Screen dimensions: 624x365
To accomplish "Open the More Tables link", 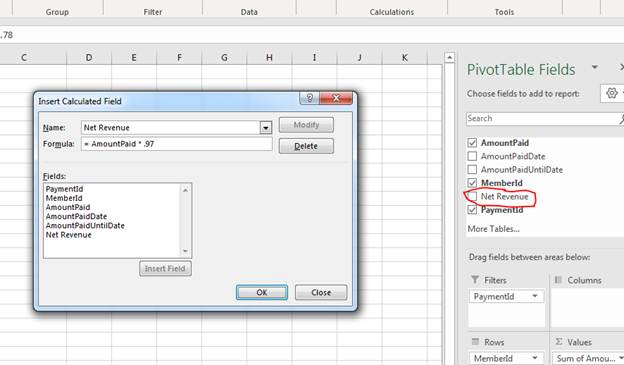I will tap(493, 229).
